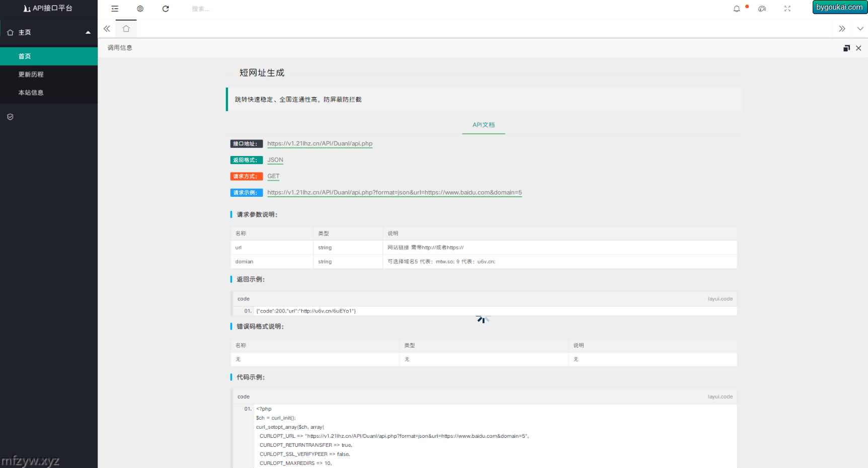
Task: Click the refresh page icon
Action: point(166,9)
